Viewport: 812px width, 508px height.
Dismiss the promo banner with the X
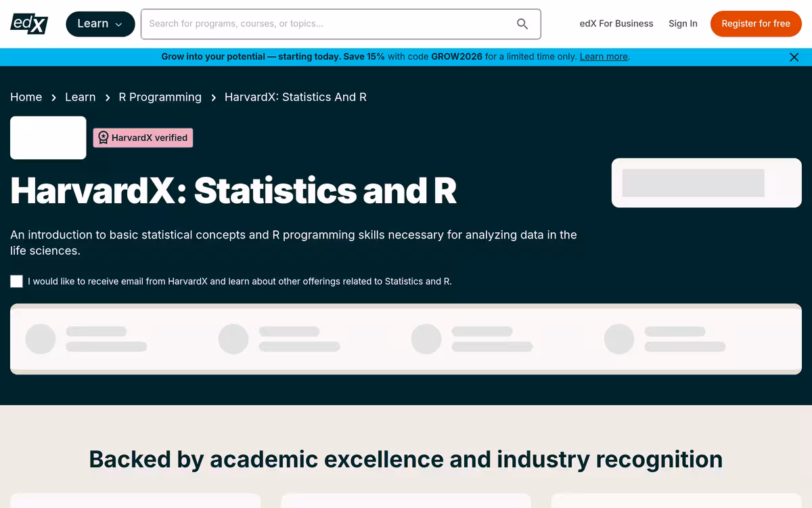click(x=794, y=57)
